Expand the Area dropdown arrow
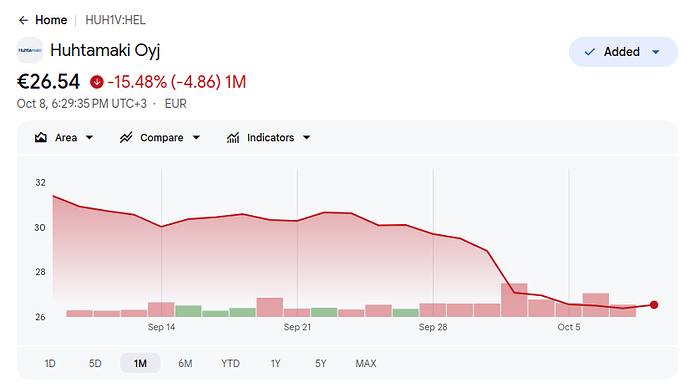 [89, 137]
